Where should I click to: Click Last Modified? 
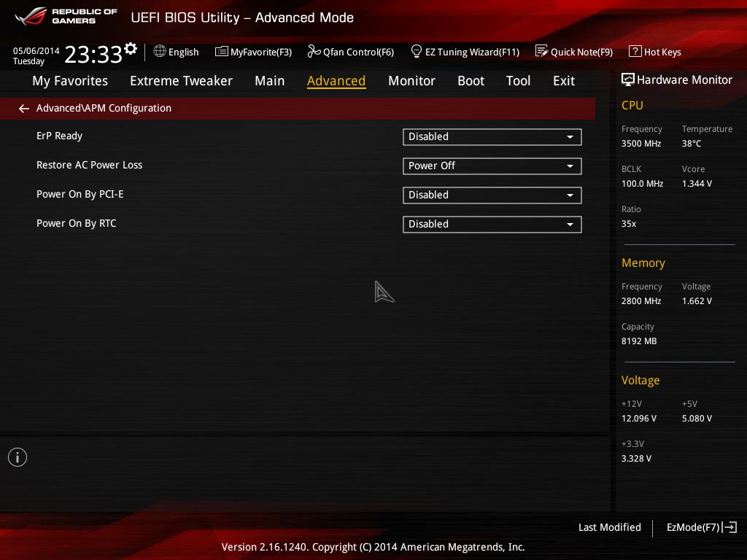(x=609, y=527)
